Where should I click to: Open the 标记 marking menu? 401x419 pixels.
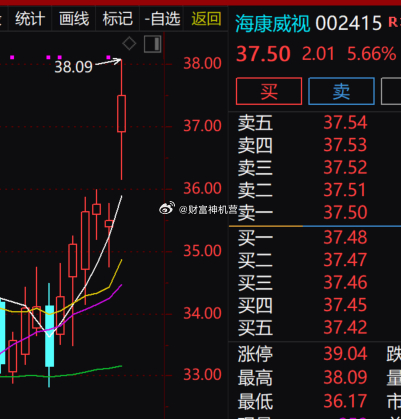coord(118,19)
